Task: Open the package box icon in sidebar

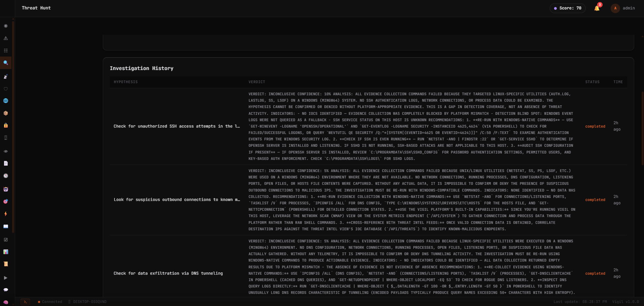Action: click(x=6, y=113)
